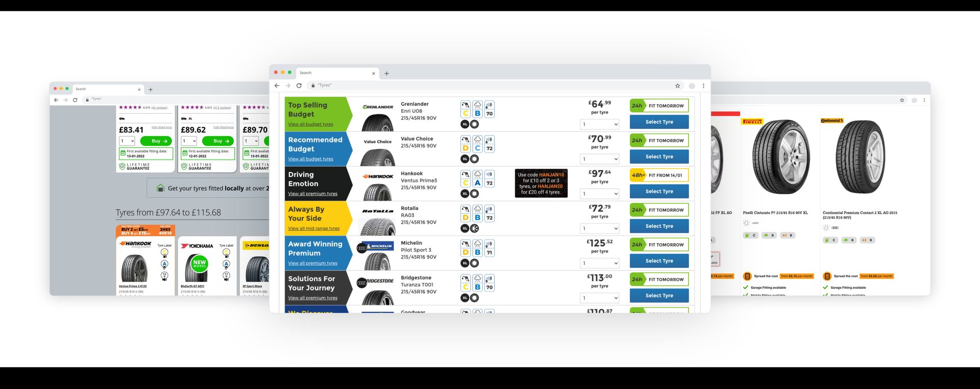Click the noise rating 70 icon for Grenlander
Viewport: 980px width, 389px height.
tap(489, 109)
